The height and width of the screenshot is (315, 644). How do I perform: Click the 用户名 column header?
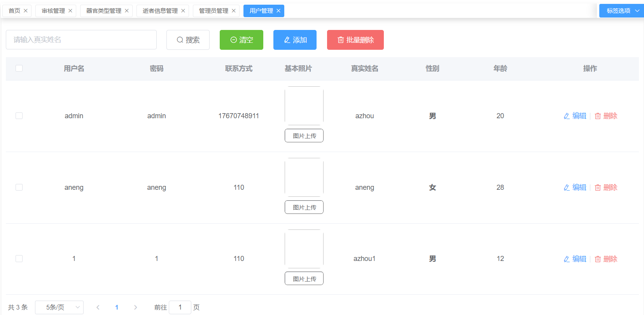74,68
